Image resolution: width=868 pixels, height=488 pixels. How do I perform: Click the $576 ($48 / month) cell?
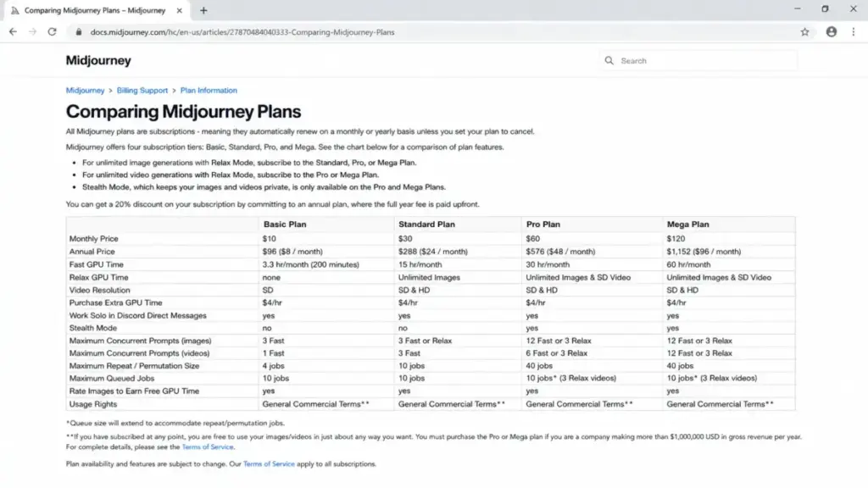pyautogui.click(x=561, y=252)
